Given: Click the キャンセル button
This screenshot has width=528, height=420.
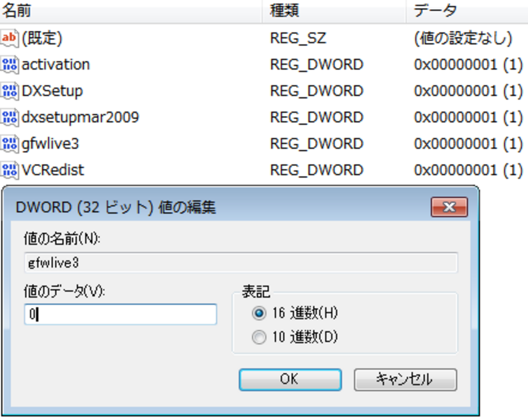Looking at the screenshot, I should 405,379.
